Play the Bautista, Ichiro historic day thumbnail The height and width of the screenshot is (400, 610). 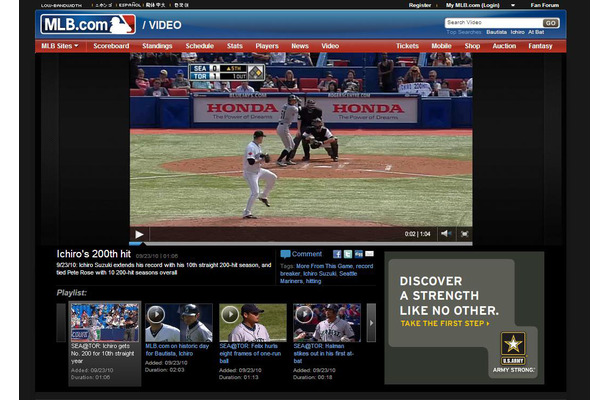[x=179, y=323]
